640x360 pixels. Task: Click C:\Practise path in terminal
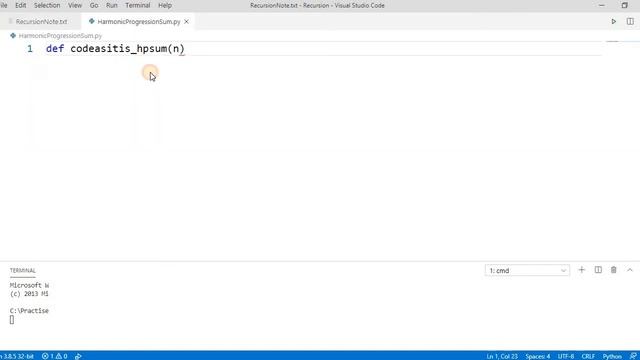(x=29, y=311)
